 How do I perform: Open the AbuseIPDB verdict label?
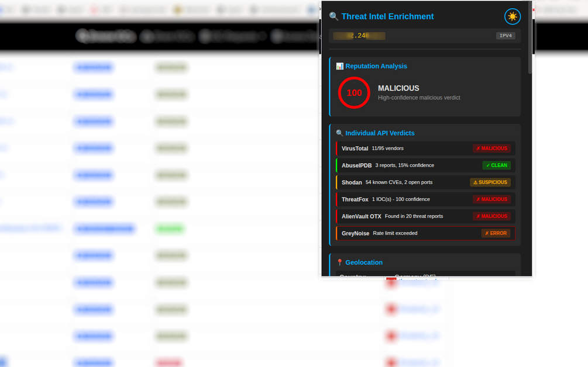[357, 165]
